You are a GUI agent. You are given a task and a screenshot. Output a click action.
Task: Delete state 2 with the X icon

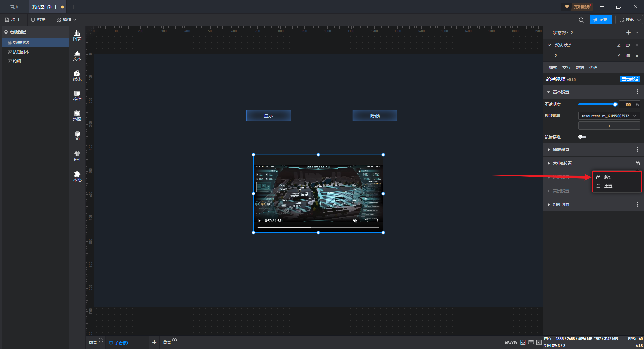click(637, 56)
